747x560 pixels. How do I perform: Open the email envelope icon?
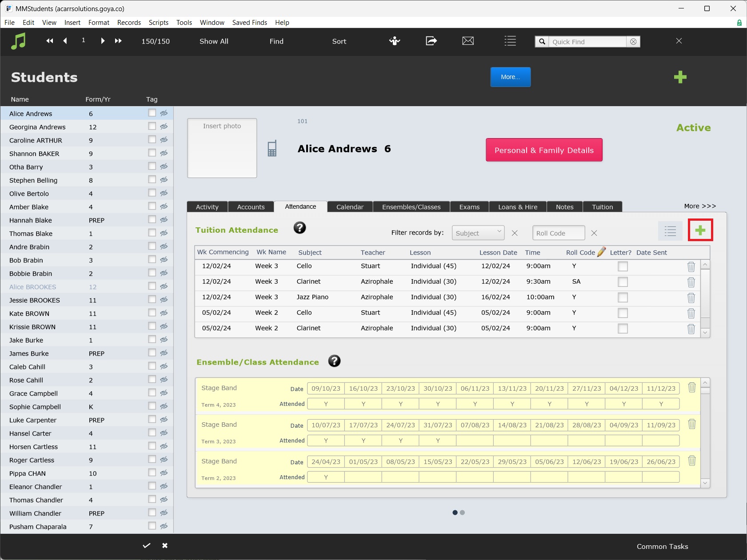click(468, 41)
